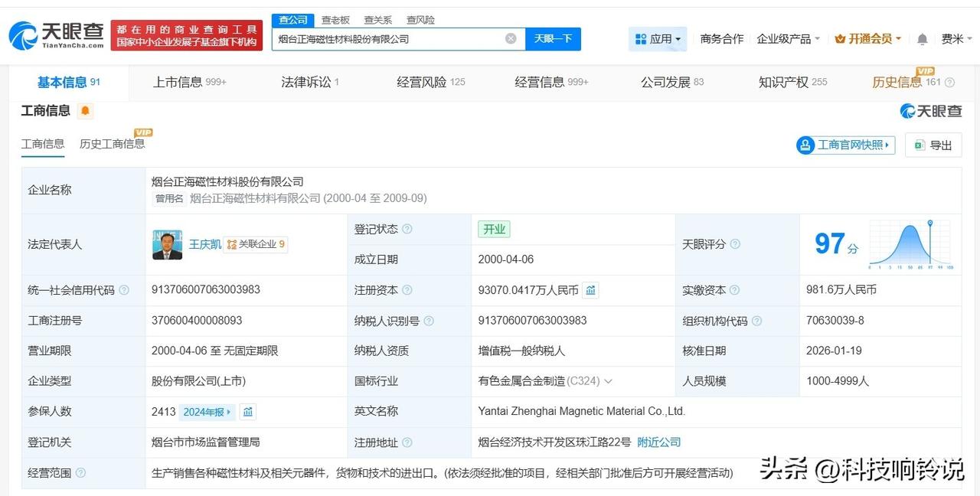The image size is (980, 496).
Task: Click help icon next to 天眼评分
Action: pyautogui.click(x=735, y=244)
